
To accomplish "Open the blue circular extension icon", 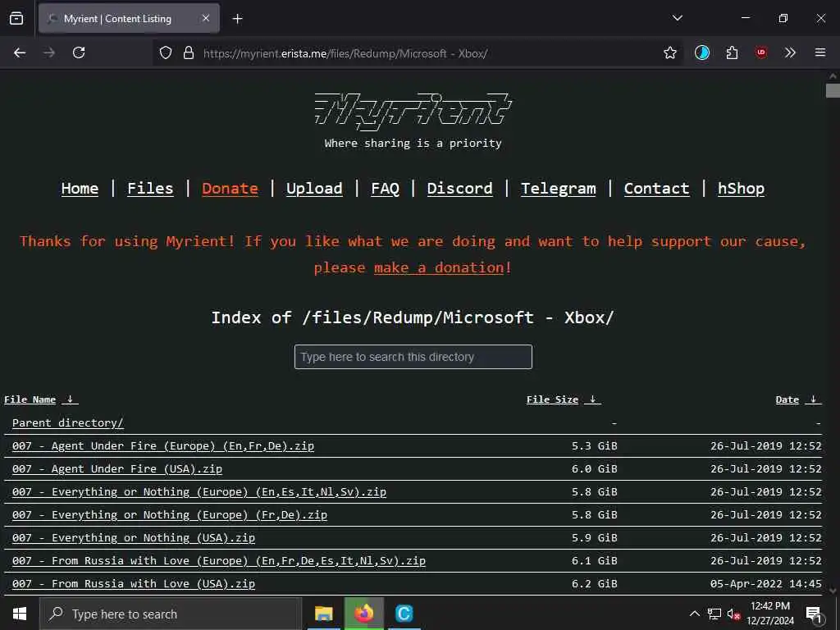I will [x=702, y=52].
